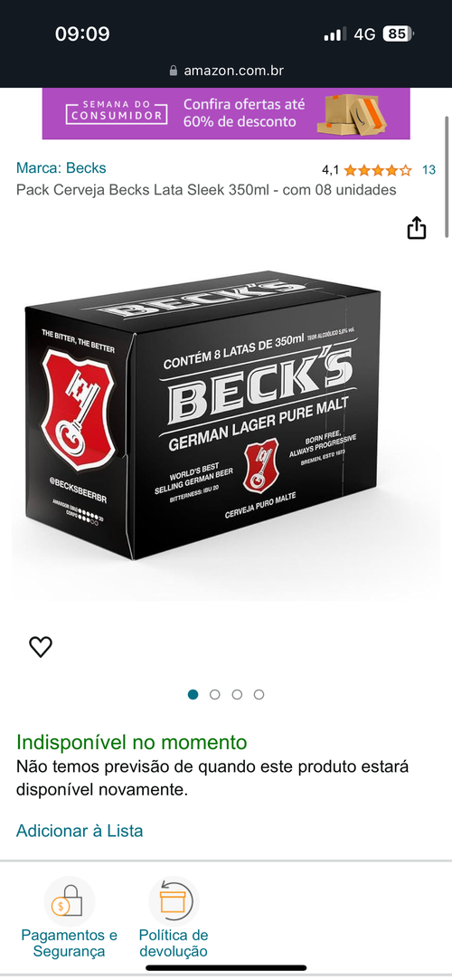This screenshot has height=980, width=452.
Task: Select the third image carousel dot
Action: (x=237, y=694)
